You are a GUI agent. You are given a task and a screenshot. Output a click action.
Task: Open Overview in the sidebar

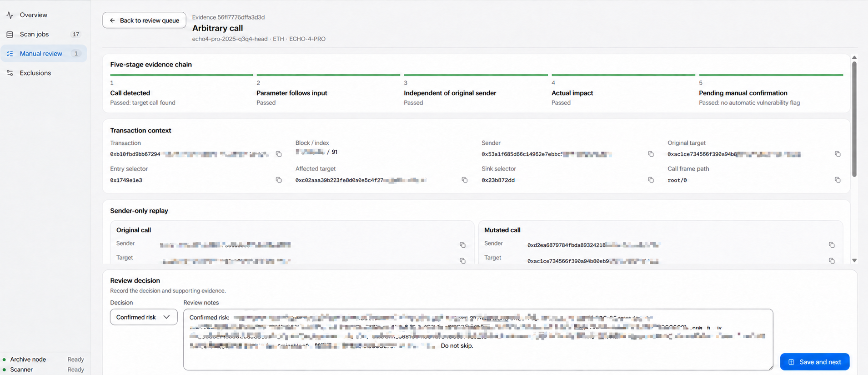point(44,15)
